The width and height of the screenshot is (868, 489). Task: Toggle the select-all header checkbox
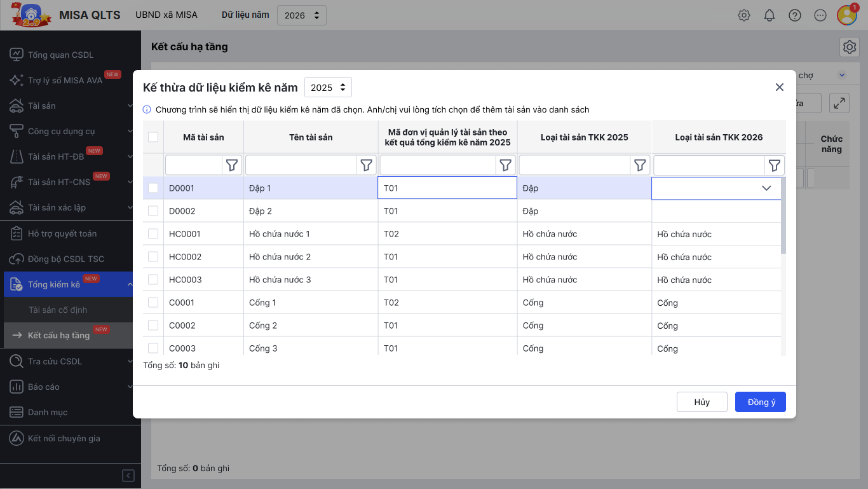click(x=153, y=137)
